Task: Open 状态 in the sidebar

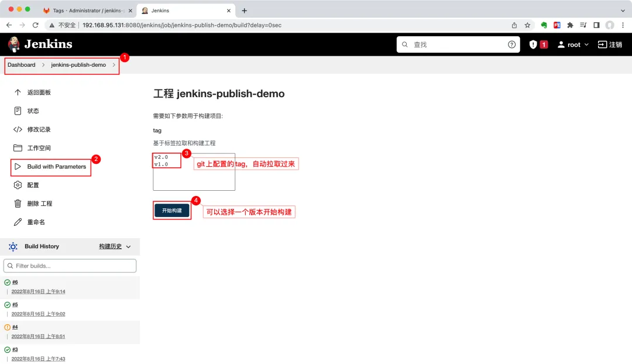Action: (33, 111)
